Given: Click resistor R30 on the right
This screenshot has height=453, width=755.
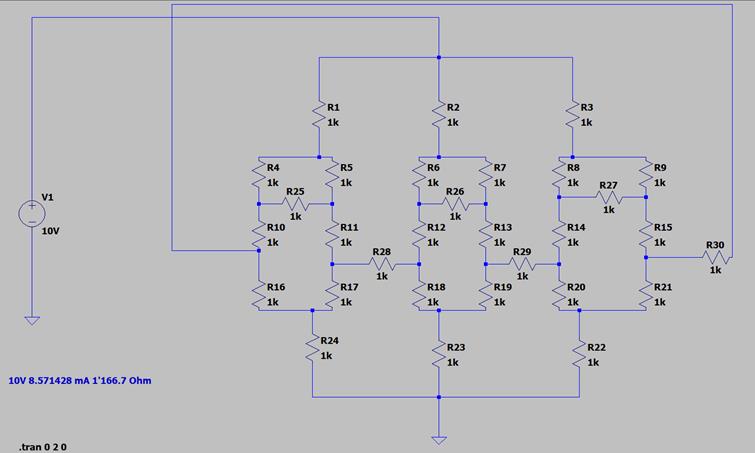Looking at the screenshot, I should click(714, 257).
